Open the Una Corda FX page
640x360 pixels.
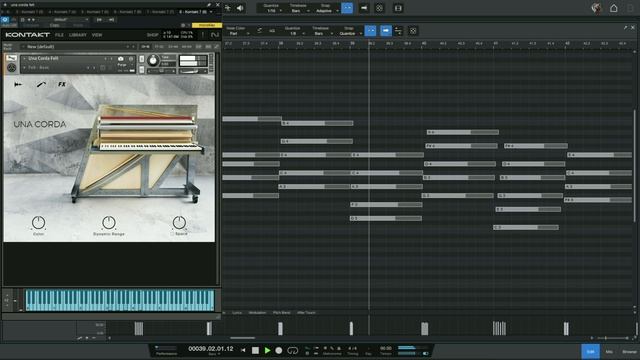(x=62, y=84)
